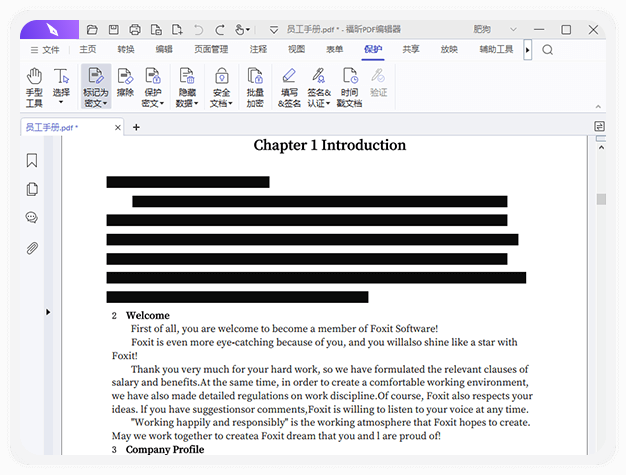The image size is (626, 475).
Task: Click the 批量加密 batch encrypt icon
Action: 255,87
